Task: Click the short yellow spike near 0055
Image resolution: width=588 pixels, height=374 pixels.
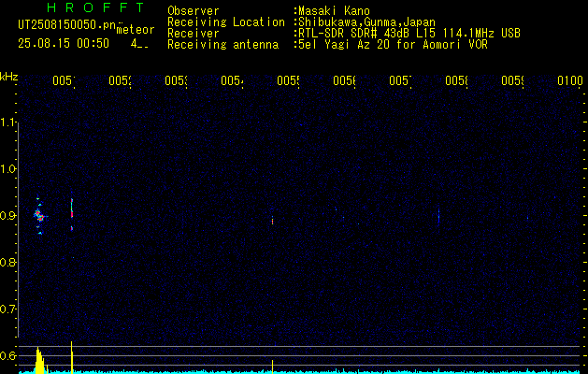Action: [273, 367]
